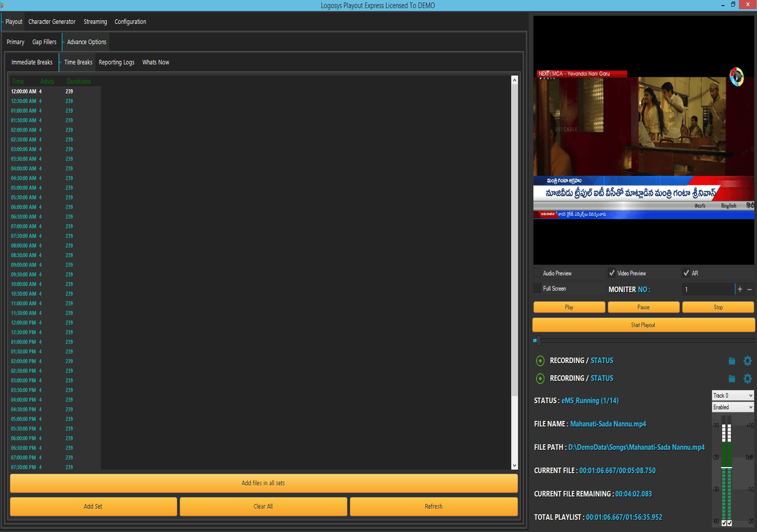The height and width of the screenshot is (532, 757).
Task: Open the first recording folder icon
Action: pyautogui.click(x=732, y=361)
